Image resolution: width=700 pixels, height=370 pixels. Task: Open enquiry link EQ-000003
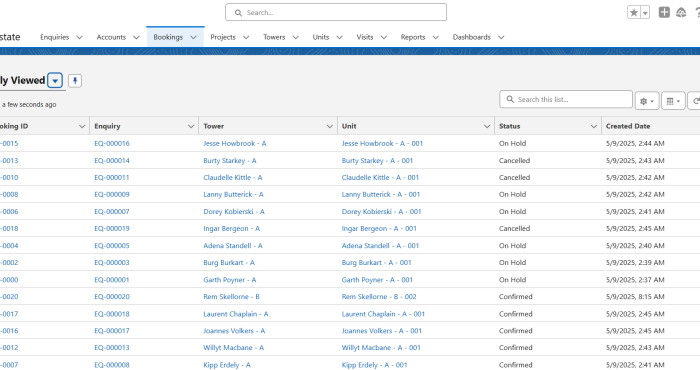click(x=112, y=263)
